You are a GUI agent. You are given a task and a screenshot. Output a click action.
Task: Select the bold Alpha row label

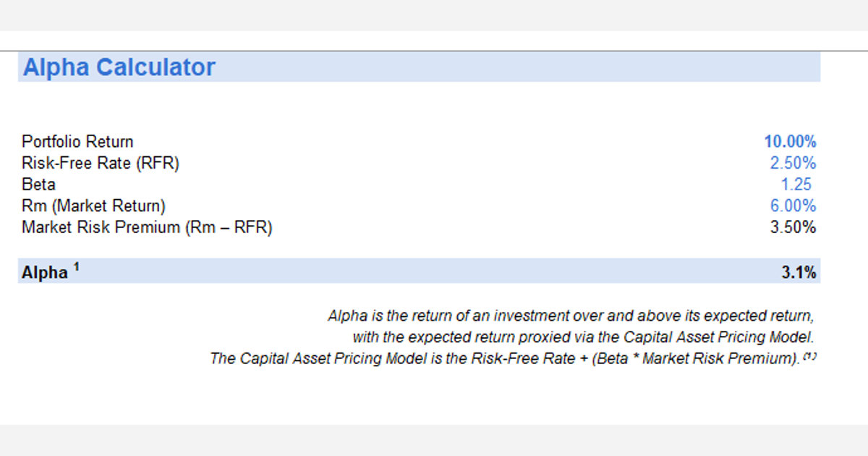coord(44,273)
